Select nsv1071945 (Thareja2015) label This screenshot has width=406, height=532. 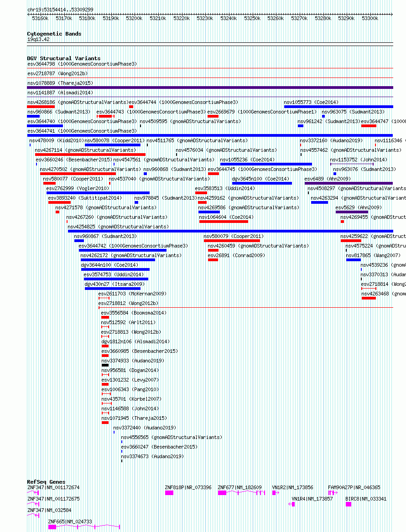coord(135,418)
